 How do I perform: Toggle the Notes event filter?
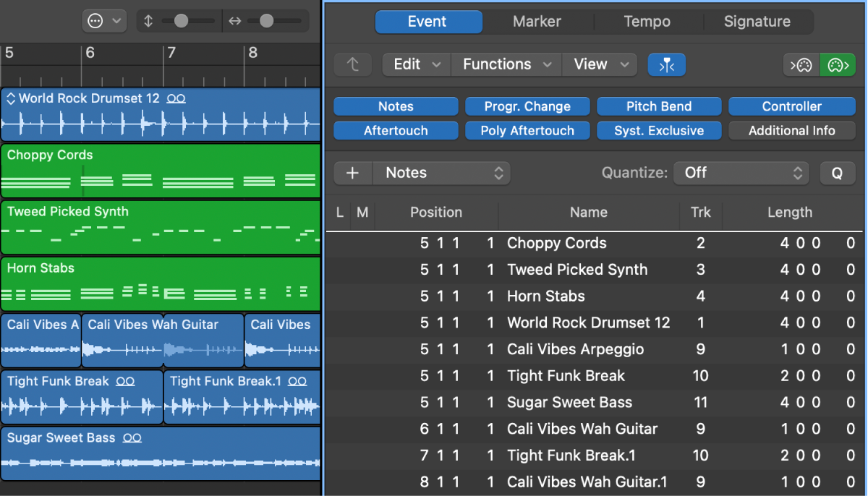pos(396,106)
